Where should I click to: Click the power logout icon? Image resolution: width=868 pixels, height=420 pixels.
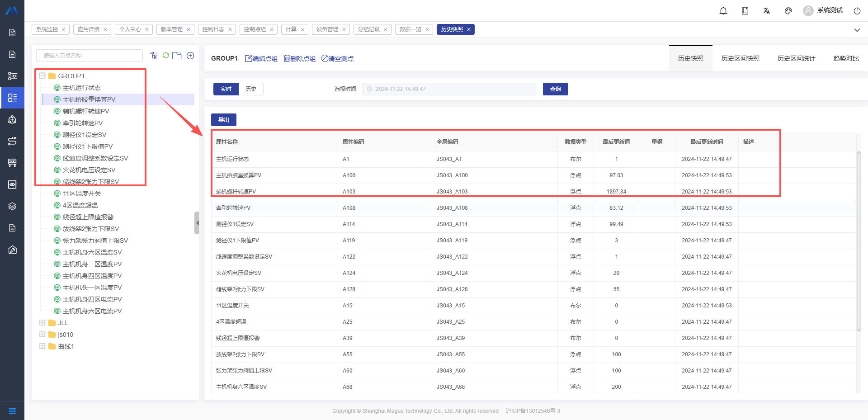click(857, 11)
